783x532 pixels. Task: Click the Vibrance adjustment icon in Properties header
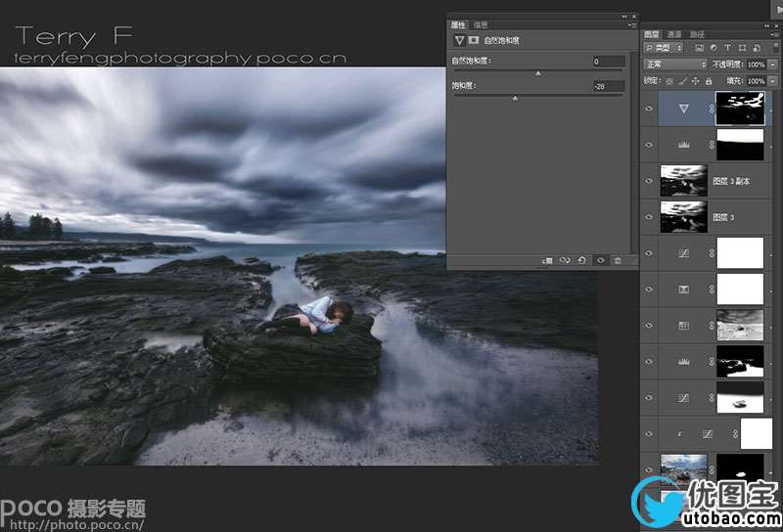(459, 40)
